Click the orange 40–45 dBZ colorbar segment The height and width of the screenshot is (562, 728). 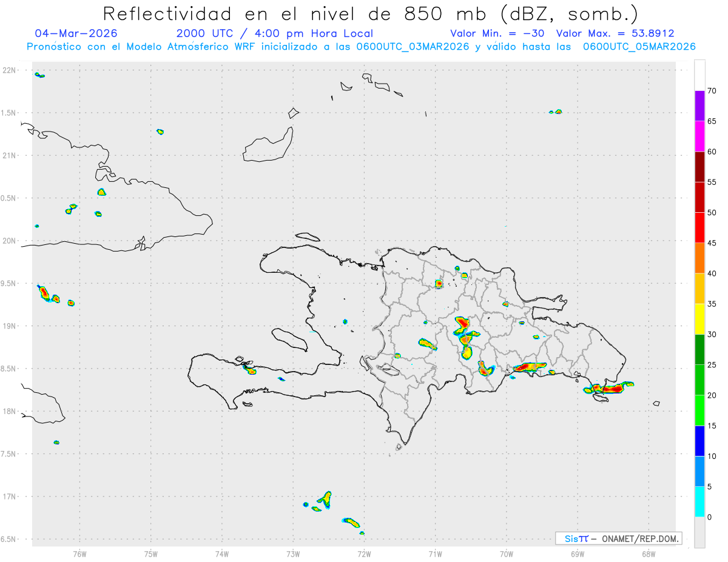(x=699, y=258)
